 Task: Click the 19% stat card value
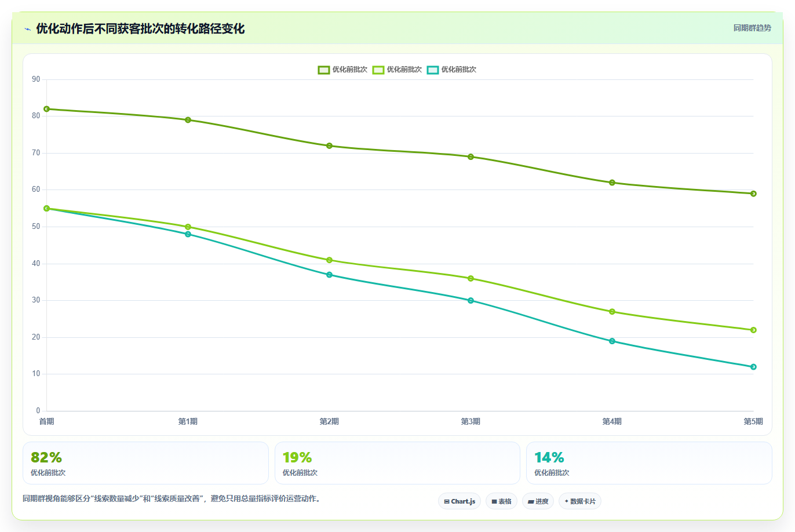click(297, 458)
